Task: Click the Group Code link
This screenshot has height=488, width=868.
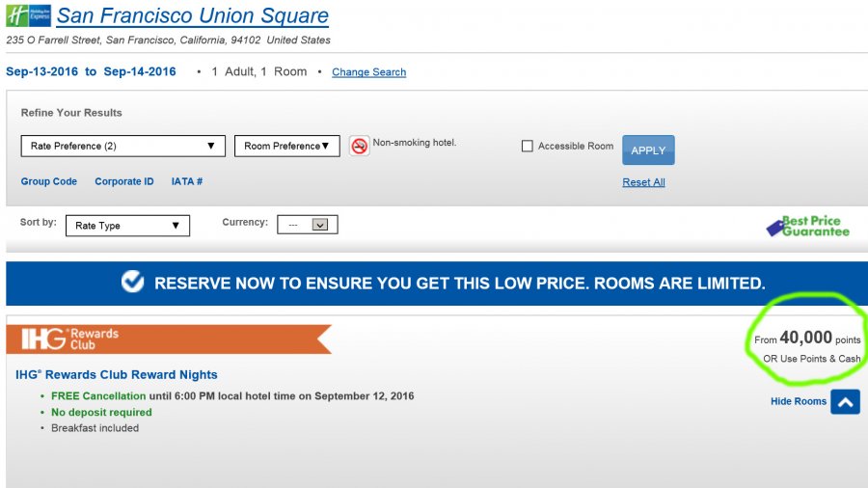Action: click(x=49, y=181)
